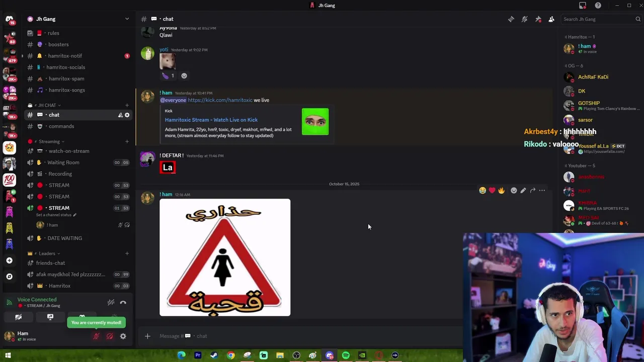The image size is (644, 362).
Task: Open Google Chrome in the taskbar
Action: click(230, 355)
